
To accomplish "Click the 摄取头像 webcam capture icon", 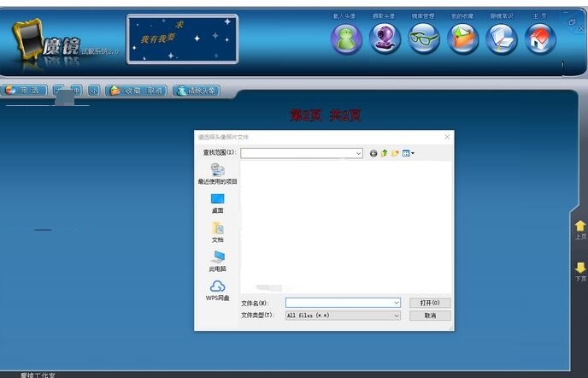I will pyautogui.click(x=385, y=39).
